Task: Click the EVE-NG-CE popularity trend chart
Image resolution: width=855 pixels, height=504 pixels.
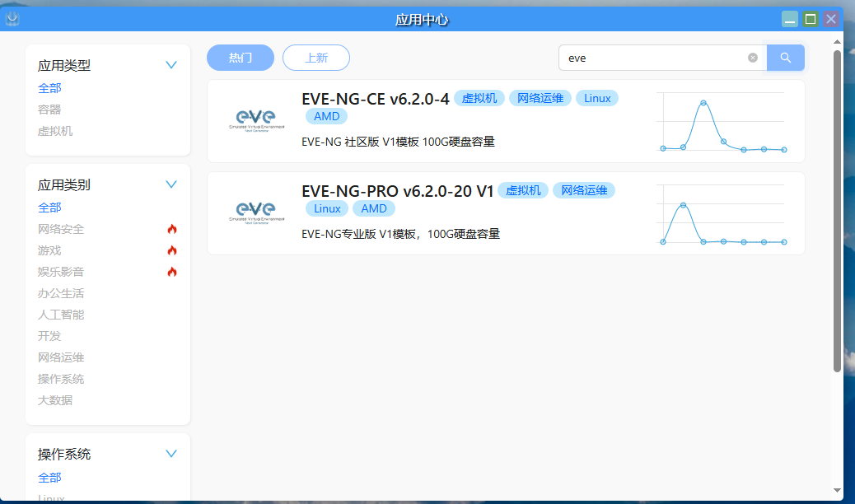Action: click(722, 122)
